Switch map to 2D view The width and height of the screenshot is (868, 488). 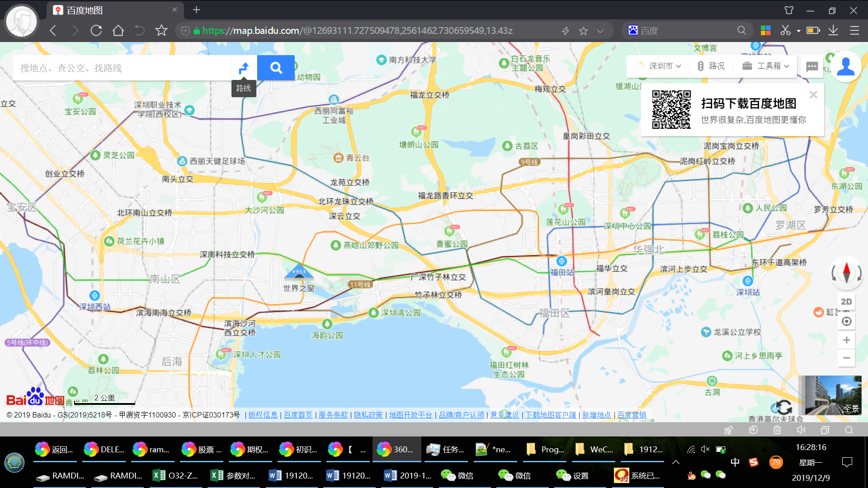pos(846,301)
